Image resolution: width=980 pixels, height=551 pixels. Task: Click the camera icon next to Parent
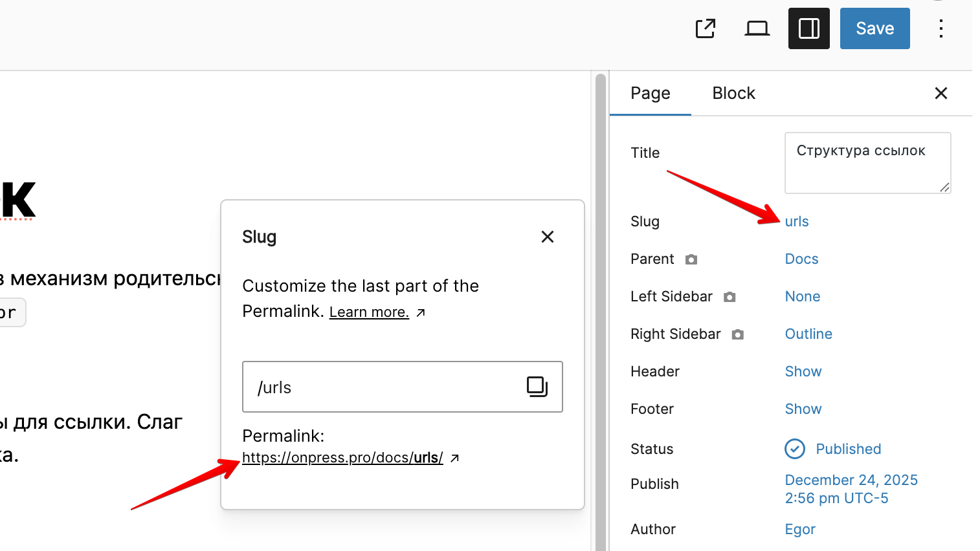click(x=691, y=259)
